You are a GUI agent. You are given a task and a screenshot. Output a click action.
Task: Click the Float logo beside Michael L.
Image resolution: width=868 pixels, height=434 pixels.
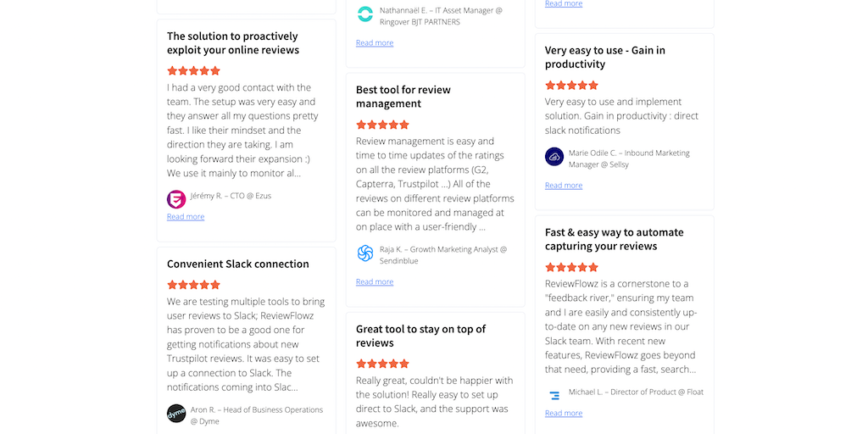[554, 395]
